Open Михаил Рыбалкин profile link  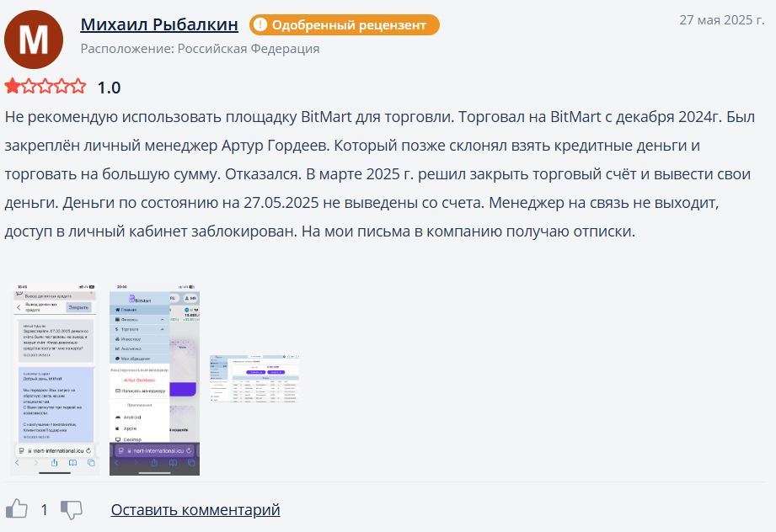tap(159, 24)
